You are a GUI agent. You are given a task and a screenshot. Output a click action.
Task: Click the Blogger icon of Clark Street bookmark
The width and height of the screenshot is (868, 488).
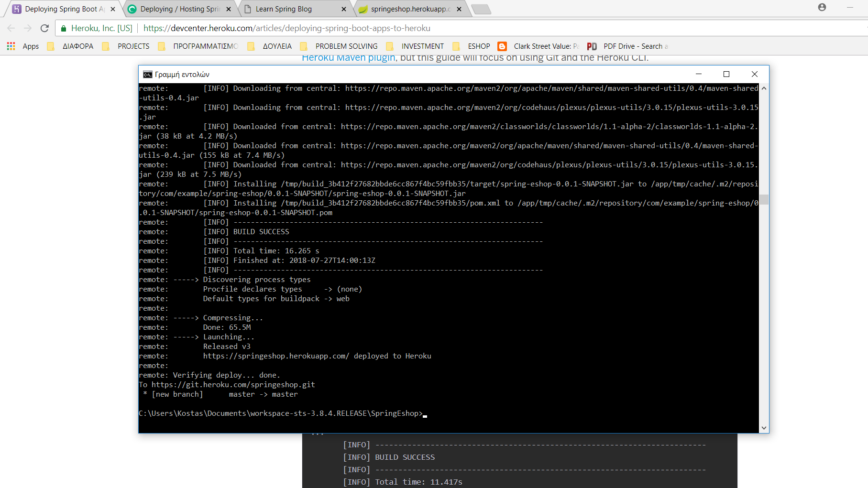click(x=502, y=46)
